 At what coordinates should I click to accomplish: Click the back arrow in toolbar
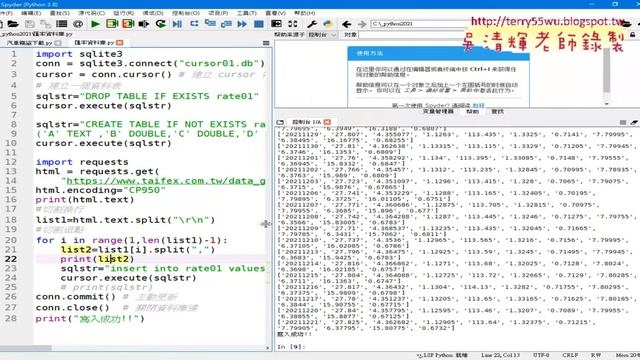(347, 24)
